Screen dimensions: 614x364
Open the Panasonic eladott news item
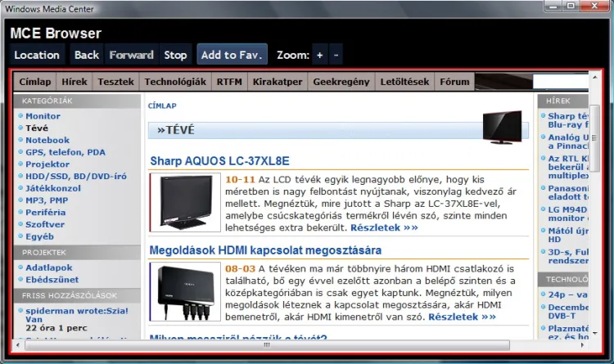pyautogui.click(x=568, y=192)
